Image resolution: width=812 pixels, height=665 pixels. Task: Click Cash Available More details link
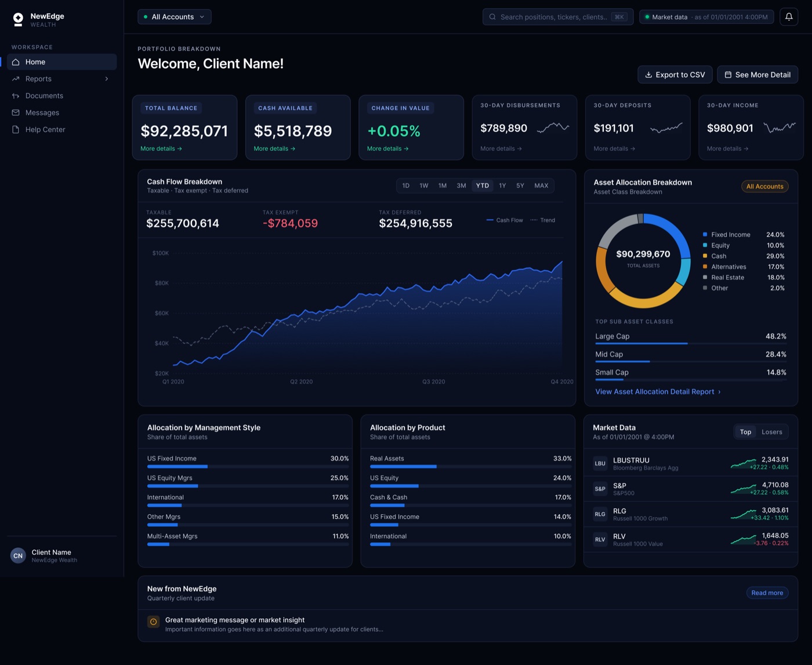(274, 149)
